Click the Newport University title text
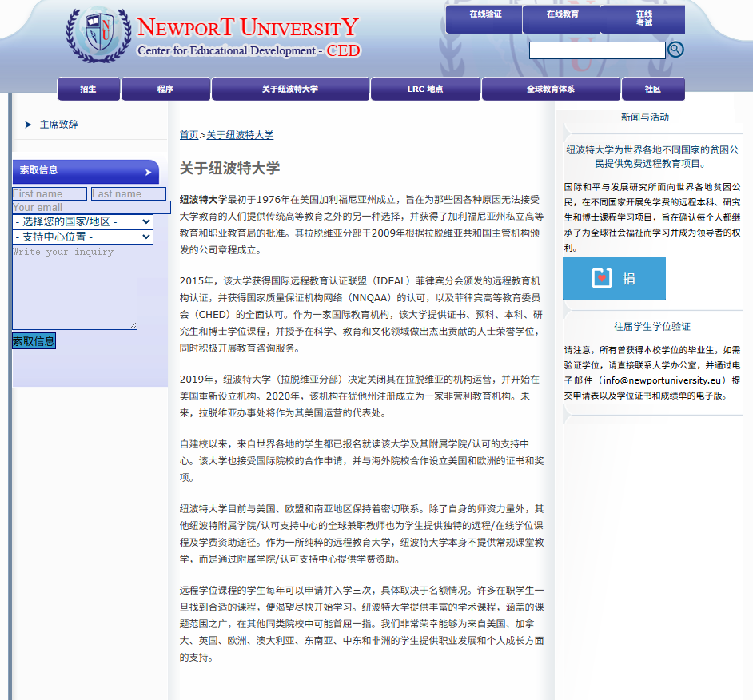Image resolution: width=753 pixels, height=700 pixels. (248, 27)
